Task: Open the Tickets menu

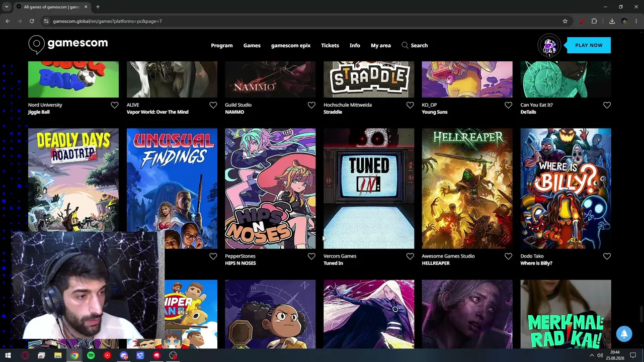Action: coord(330,45)
